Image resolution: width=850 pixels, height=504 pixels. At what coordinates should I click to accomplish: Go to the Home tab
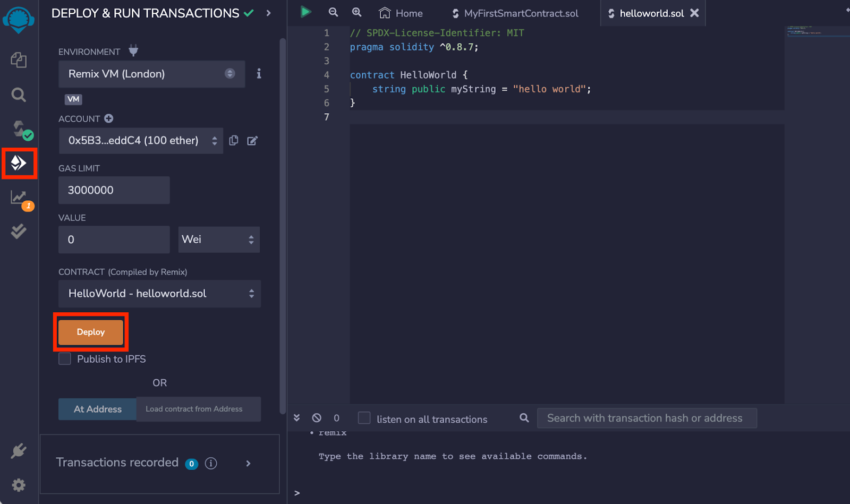401,13
